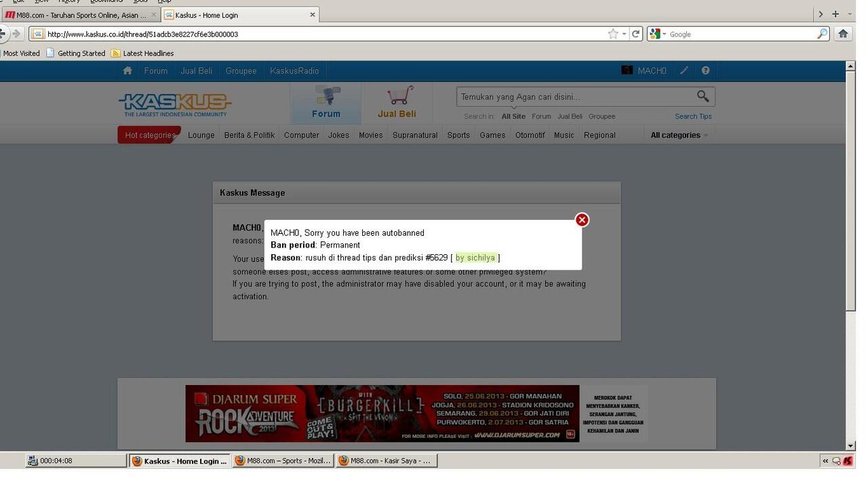Open the Latest Headlines feed bookmark
Viewport: 868px width, 488px height.
[x=142, y=53]
